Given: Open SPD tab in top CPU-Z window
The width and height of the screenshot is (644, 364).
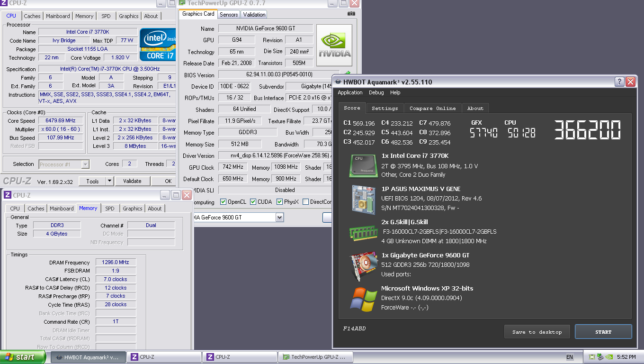Looking at the screenshot, I should point(106,16).
